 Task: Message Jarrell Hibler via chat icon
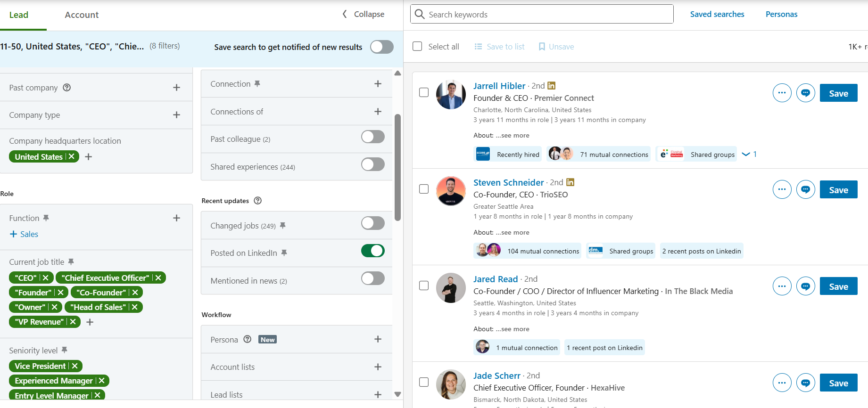click(x=805, y=93)
